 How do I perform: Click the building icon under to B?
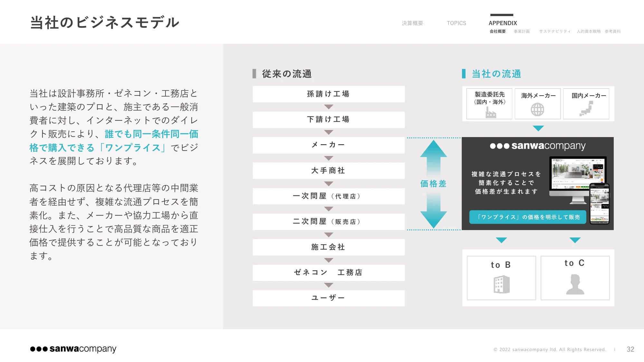[x=502, y=284]
